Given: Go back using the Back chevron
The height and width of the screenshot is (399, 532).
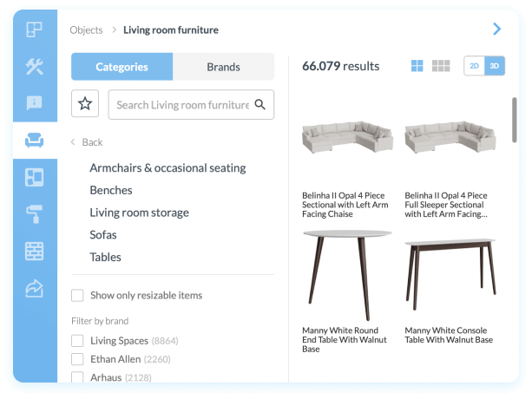Looking at the screenshot, I should point(75,142).
